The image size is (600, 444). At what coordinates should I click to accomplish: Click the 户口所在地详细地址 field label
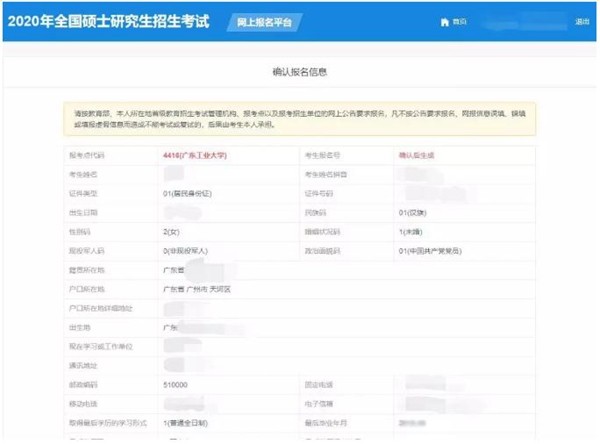point(101,309)
